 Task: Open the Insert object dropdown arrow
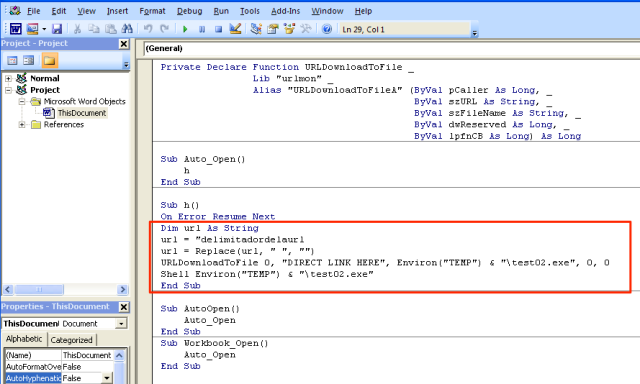tap(44, 29)
